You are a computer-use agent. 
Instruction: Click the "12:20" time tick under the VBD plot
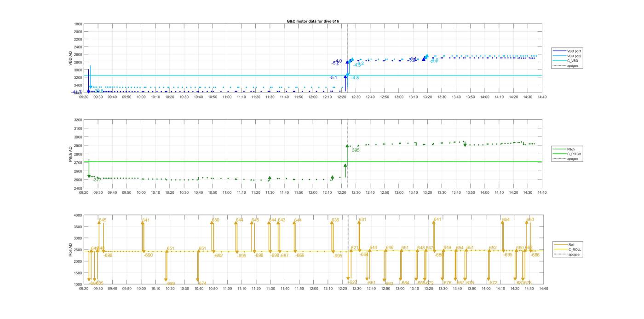[x=341, y=97]
